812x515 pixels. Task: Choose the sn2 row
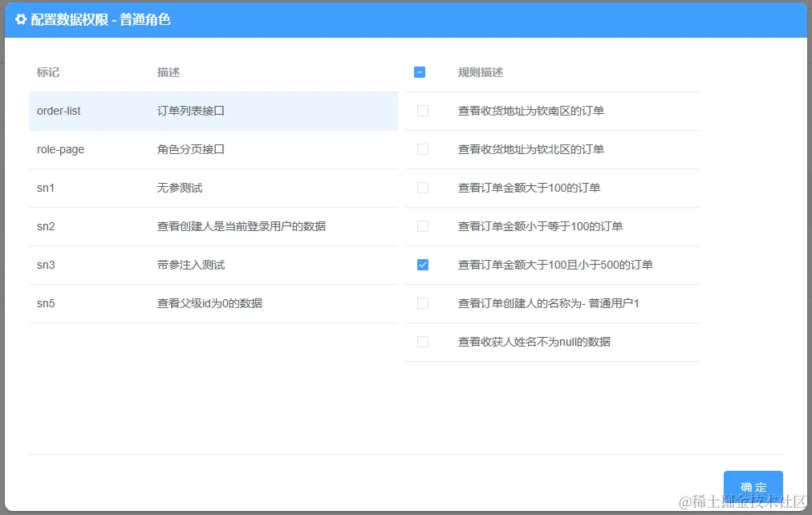coord(213,227)
